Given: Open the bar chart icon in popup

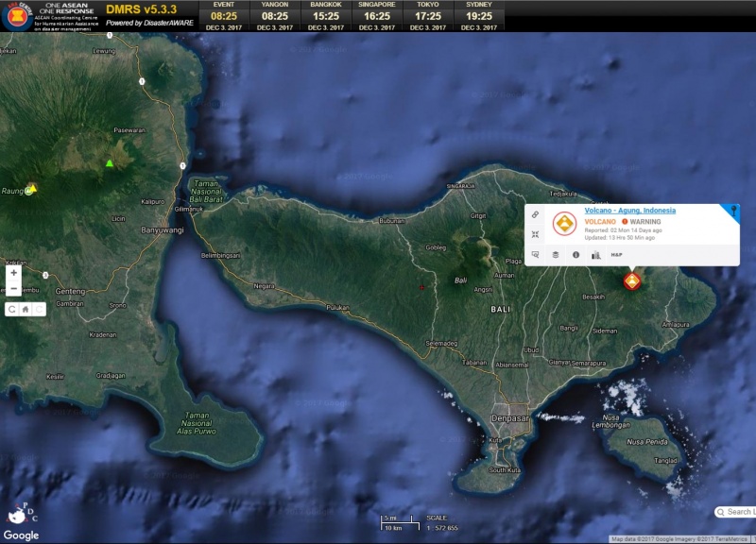Looking at the screenshot, I should click(596, 254).
